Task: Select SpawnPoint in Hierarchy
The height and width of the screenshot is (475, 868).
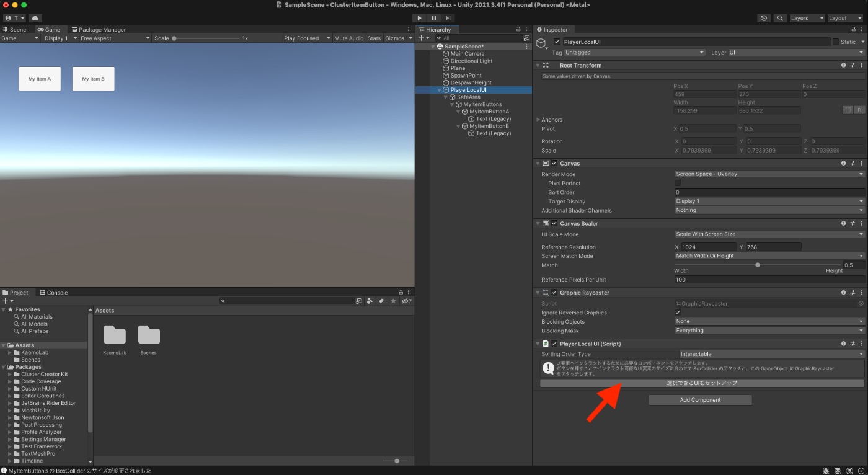Action: click(x=466, y=75)
